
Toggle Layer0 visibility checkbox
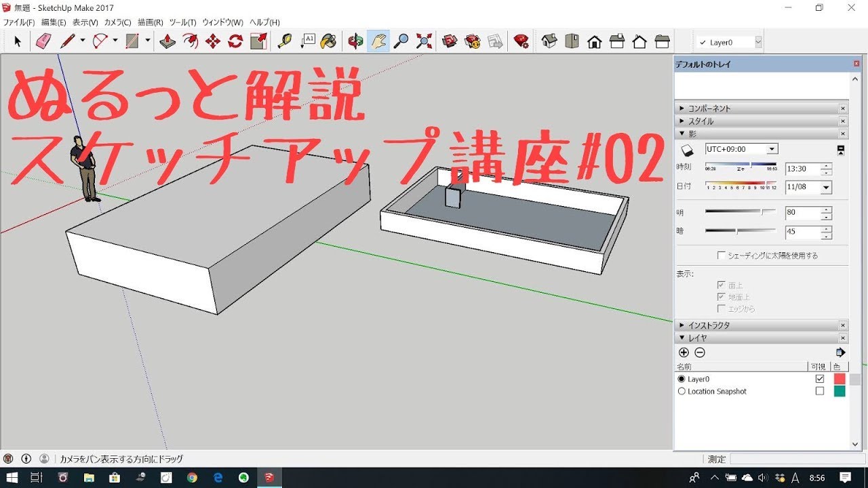pos(820,379)
